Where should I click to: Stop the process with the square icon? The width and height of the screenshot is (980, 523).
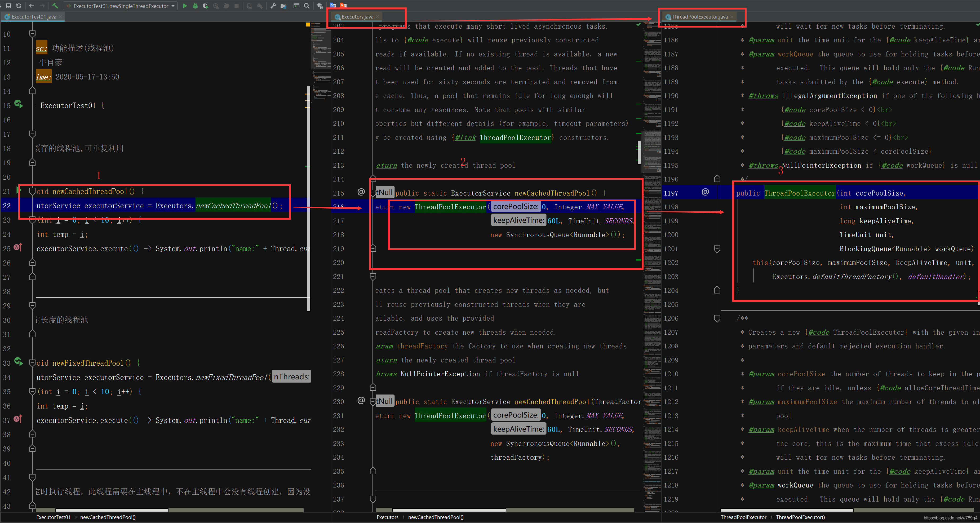coord(237,6)
